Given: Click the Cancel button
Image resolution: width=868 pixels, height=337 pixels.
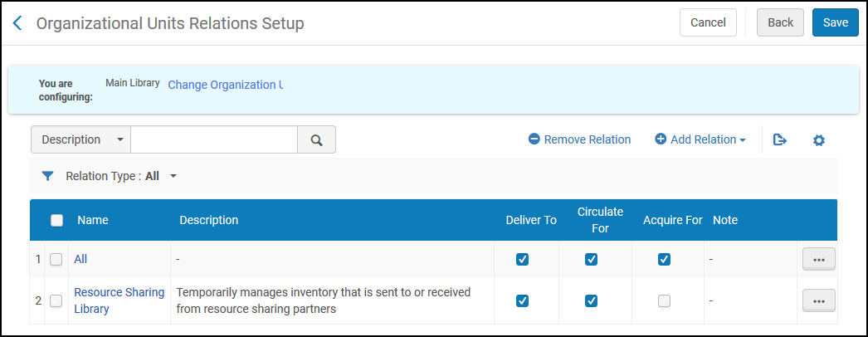Looking at the screenshot, I should pos(708,22).
